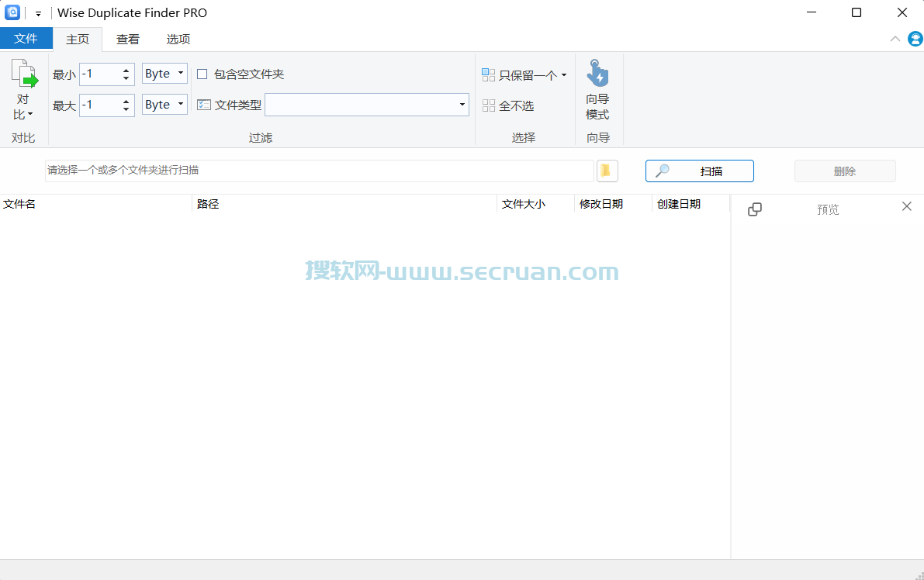Open the 最小 size unit Byte dropdown
Viewport: 924px width, 580px height.
coord(165,74)
